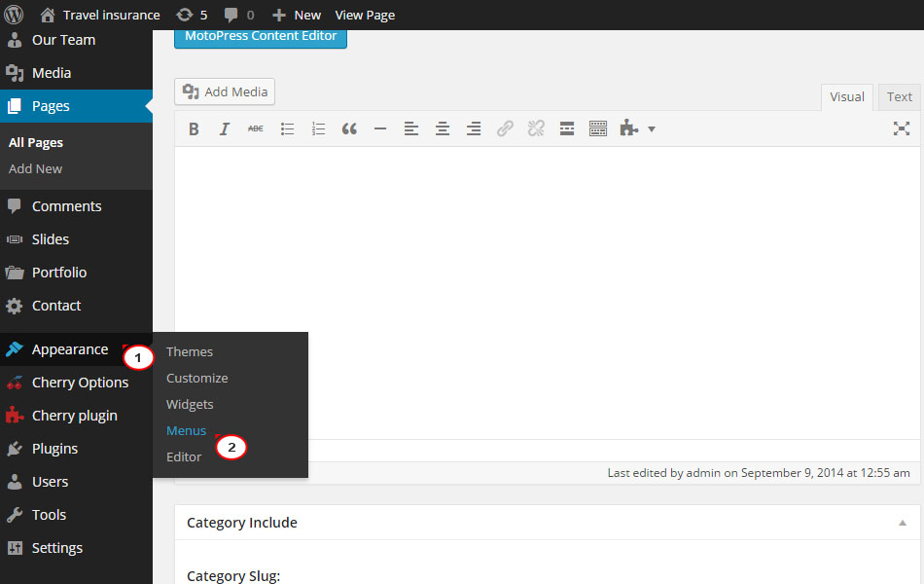The image size is (924, 584).
Task: Click the shortcode plugin puzzle icon
Action: pyautogui.click(x=628, y=128)
